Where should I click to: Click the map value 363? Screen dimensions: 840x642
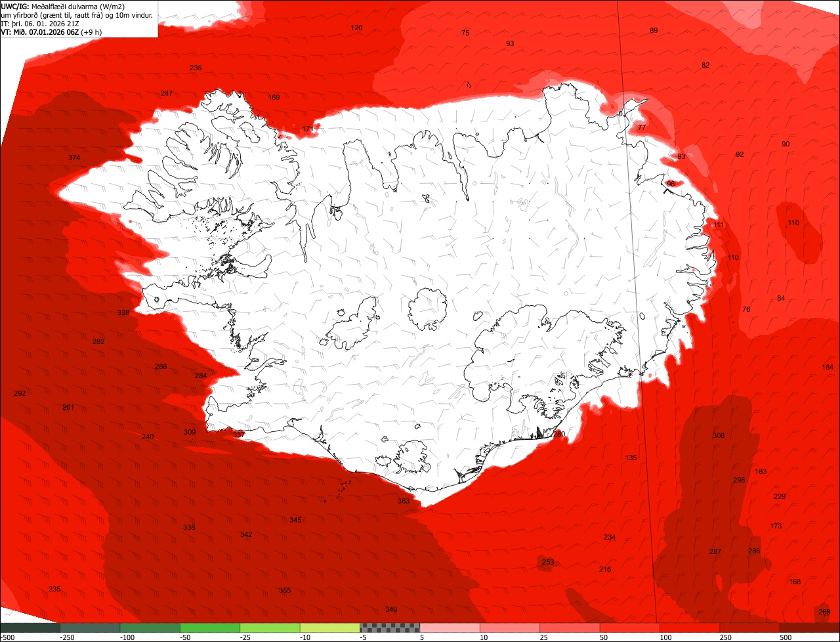click(x=404, y=501)
